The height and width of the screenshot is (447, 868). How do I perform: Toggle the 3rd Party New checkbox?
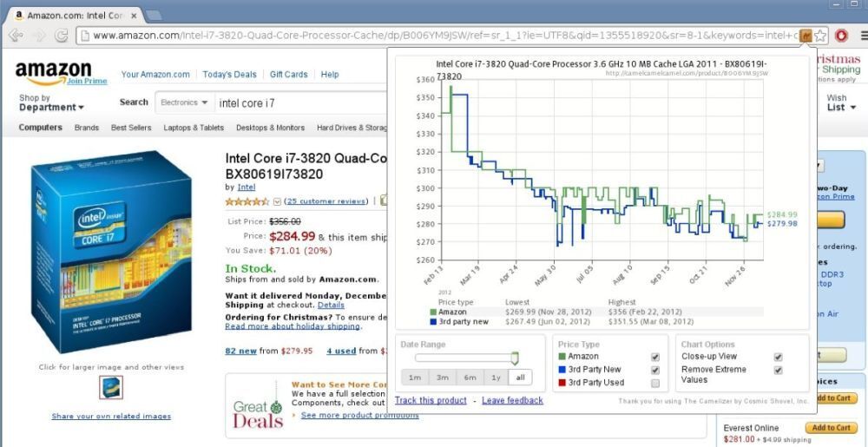pos(655,370)
